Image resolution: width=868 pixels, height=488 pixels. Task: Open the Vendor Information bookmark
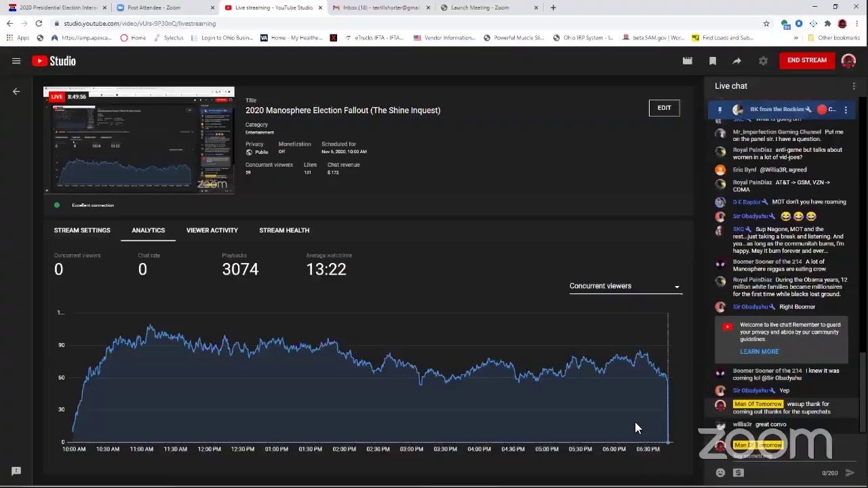click(444, 38)
